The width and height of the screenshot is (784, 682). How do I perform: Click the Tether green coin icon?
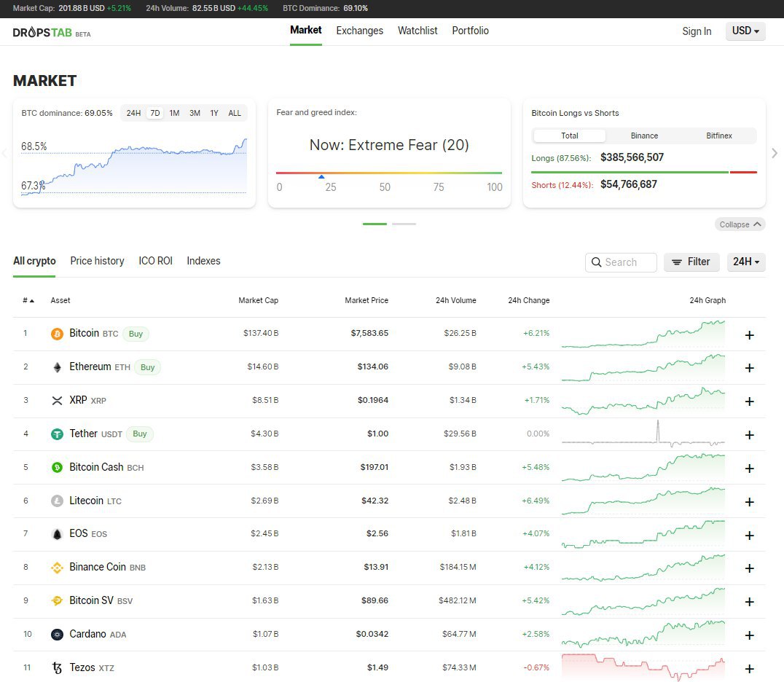tap(57, 434)
